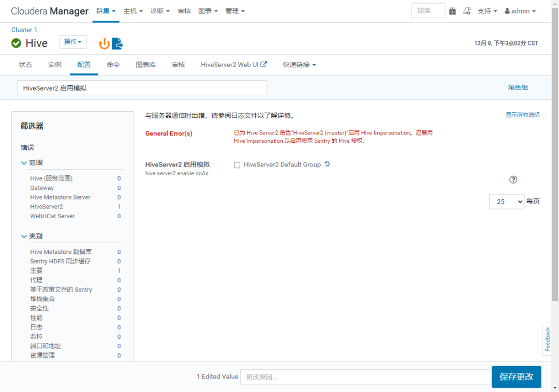This screenshot has height=392, width=559.
Task: Open the Feedback side tab
Action: pos(547,339)
